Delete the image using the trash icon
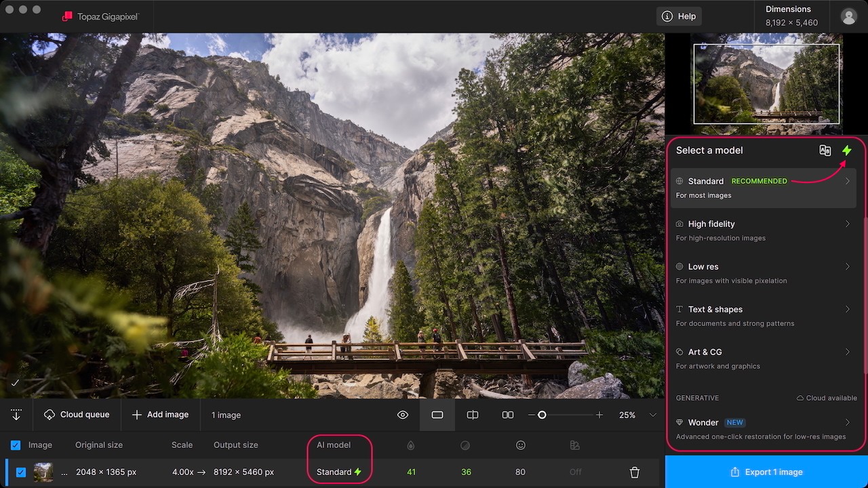The height and width of the screenshot is (488, 868). (x=635, y=472)
